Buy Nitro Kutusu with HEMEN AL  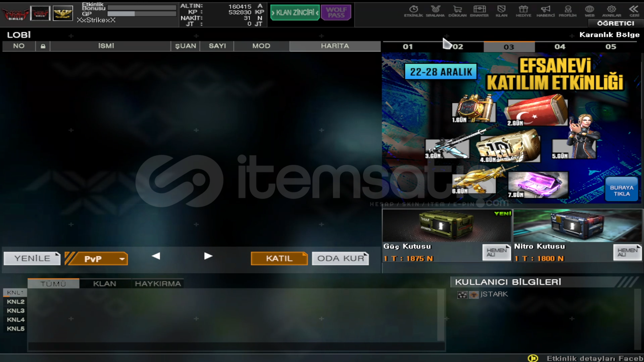pos(627,253)
